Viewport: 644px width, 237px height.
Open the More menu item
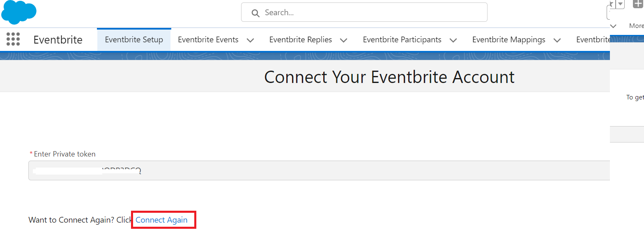[x=636, y=26]
